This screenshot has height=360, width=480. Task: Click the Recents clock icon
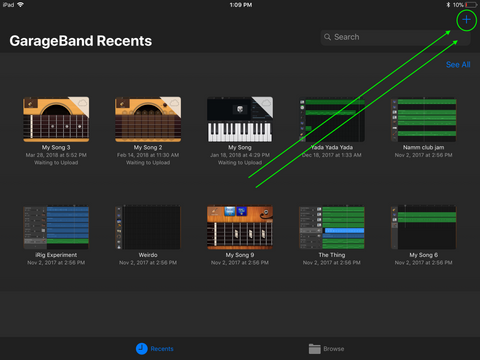pos(142,349)
